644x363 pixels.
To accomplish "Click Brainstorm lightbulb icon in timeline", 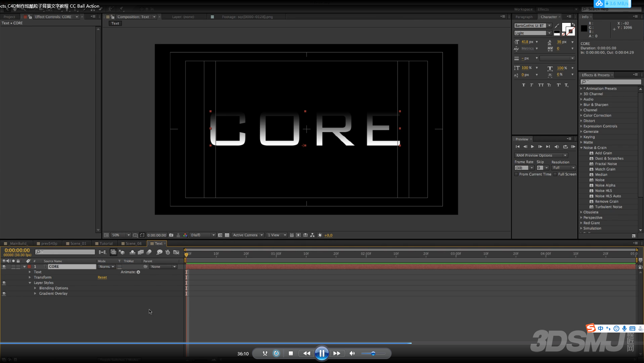I will (x=159, y=252).
